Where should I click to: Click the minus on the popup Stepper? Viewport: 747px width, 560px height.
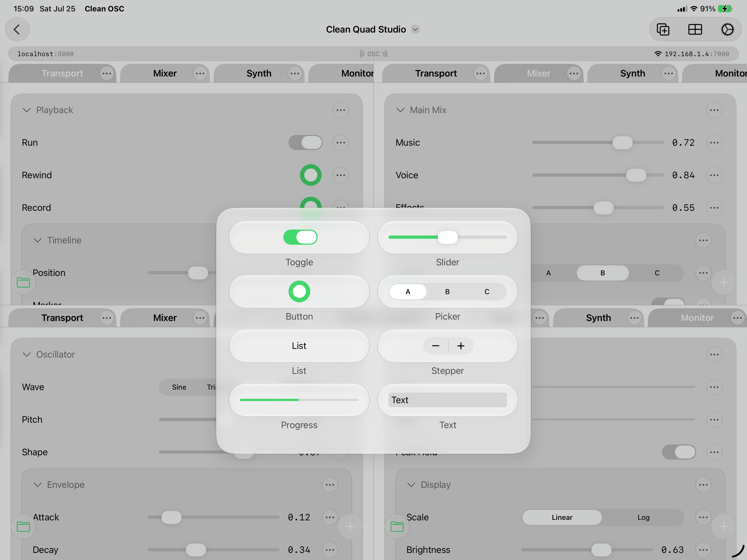[436, 346]
